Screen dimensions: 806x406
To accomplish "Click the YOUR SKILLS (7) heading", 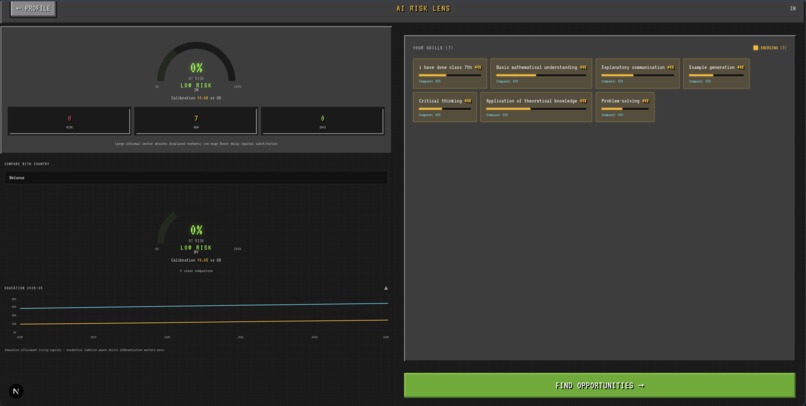I will (433, 48).
